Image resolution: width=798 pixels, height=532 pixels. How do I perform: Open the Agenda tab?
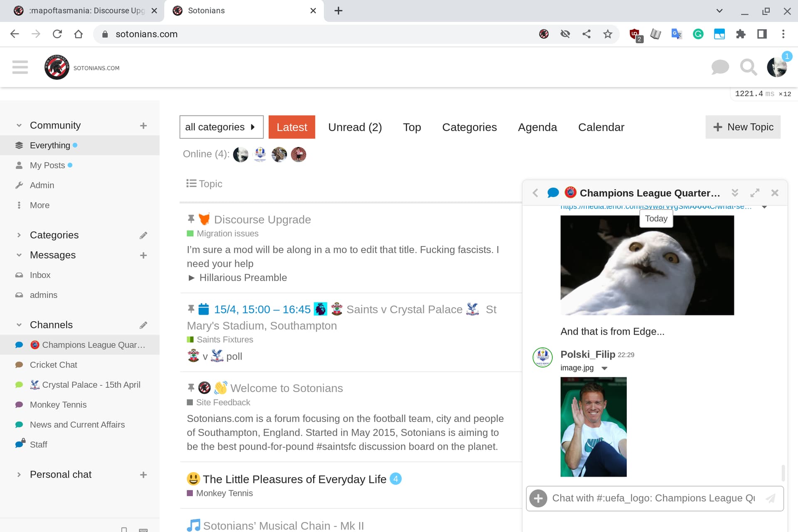[537, 127]
